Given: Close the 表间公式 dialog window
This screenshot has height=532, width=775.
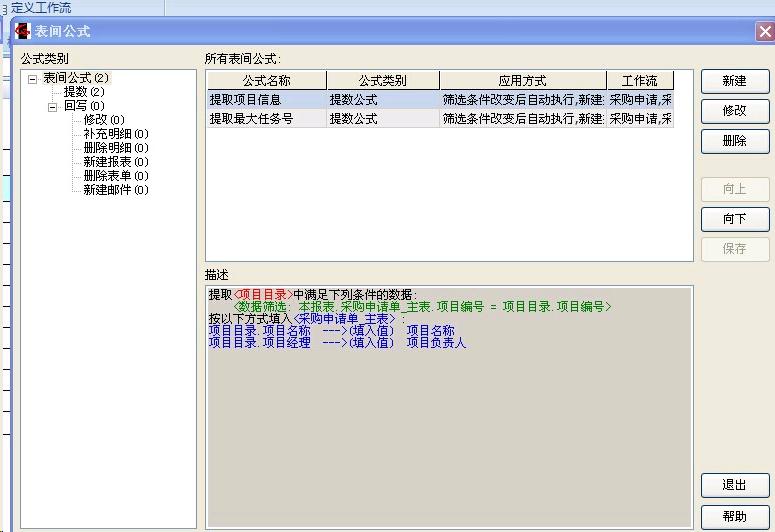Looking at the screenshot, I should [x=764, y=31].
